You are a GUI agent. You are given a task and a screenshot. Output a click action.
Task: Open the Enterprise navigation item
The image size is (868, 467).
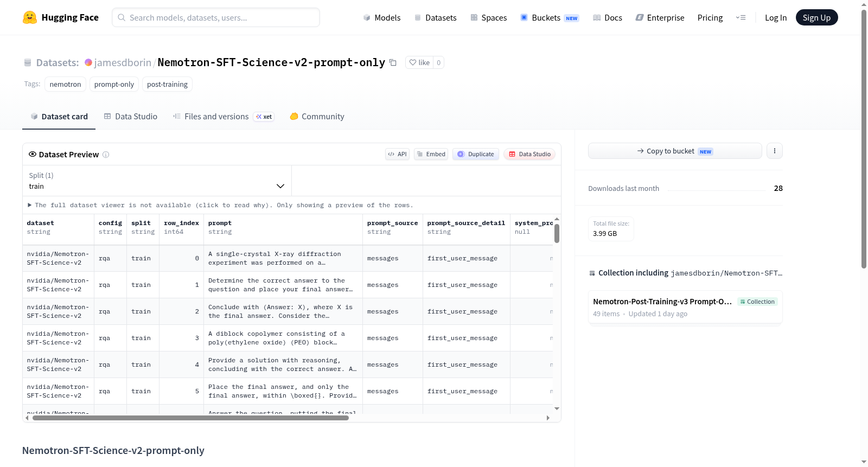[x=660, y=17]
